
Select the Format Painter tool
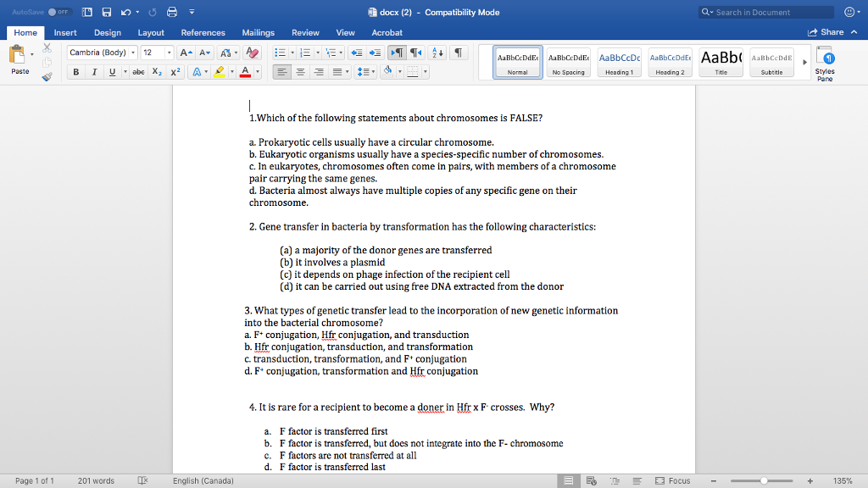pos(47,77)
